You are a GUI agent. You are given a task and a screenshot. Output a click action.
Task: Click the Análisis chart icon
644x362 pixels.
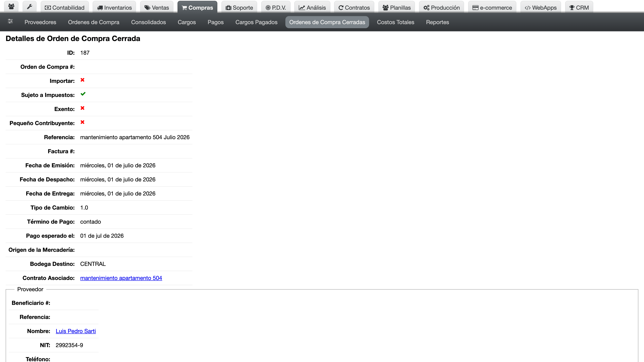point(302,8)
